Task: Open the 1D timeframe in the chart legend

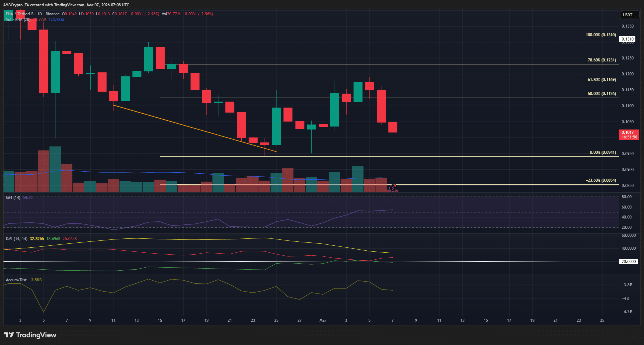Action: [40, 14]
